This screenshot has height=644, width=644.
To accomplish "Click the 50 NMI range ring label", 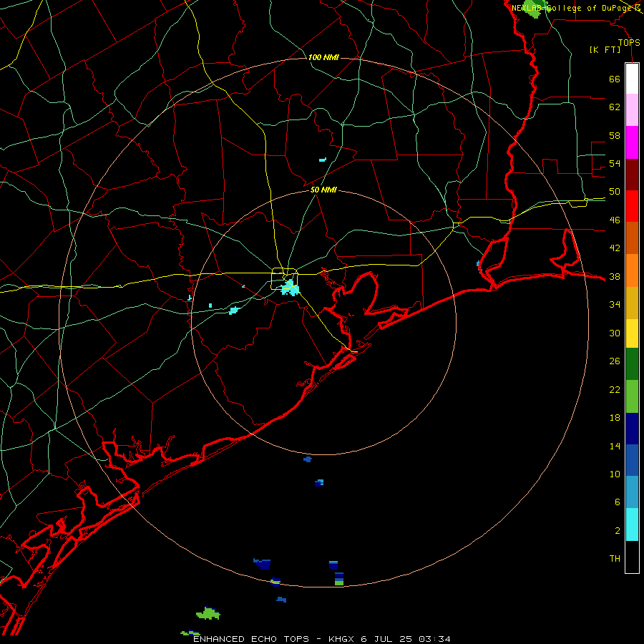I will point(323,190).
